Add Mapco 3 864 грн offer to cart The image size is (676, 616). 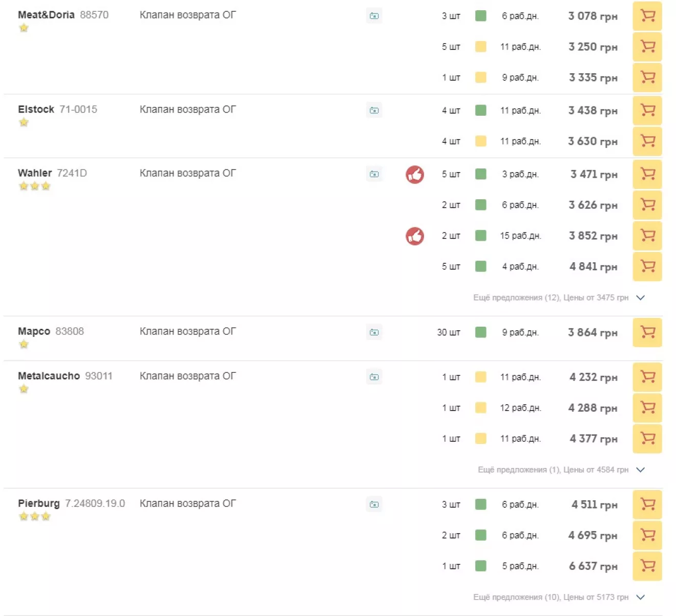point(647,332)
